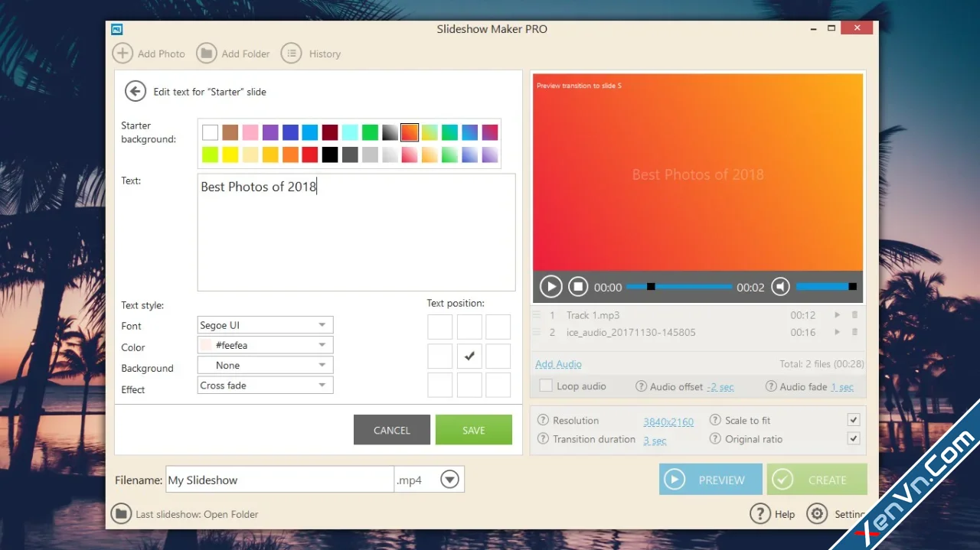Click the help icon next to Resolution
This screenshot has height=550, width=980.
[x=544, y=420]
